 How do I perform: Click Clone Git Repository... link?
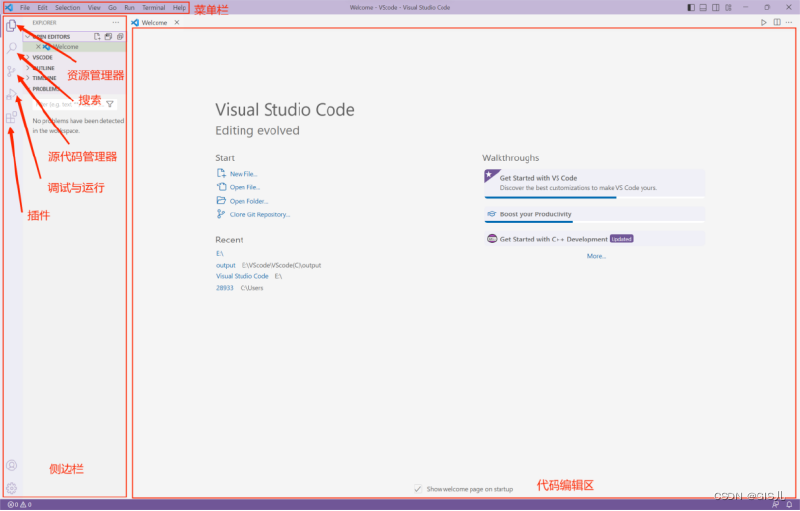coord(260,214)
